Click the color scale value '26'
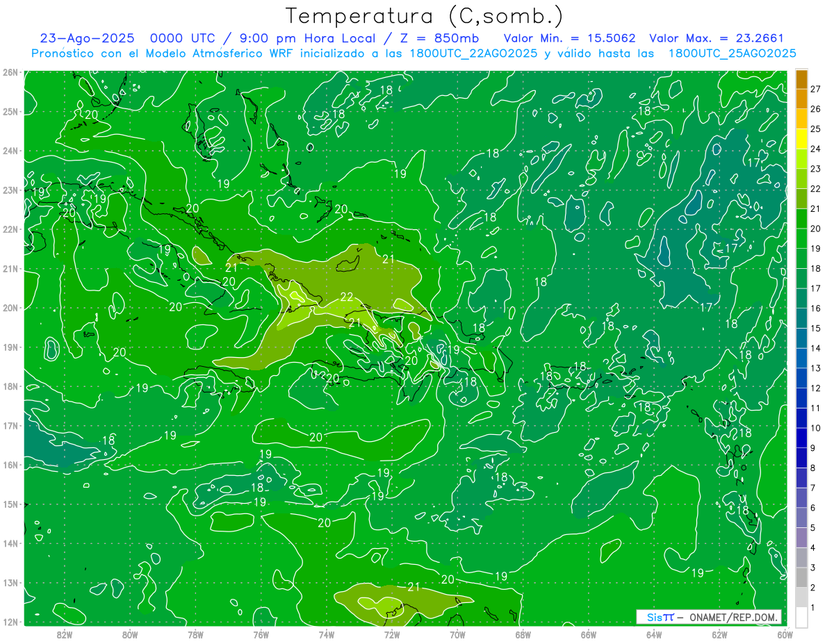Screen dimensions: 834x644 point(815,109)
